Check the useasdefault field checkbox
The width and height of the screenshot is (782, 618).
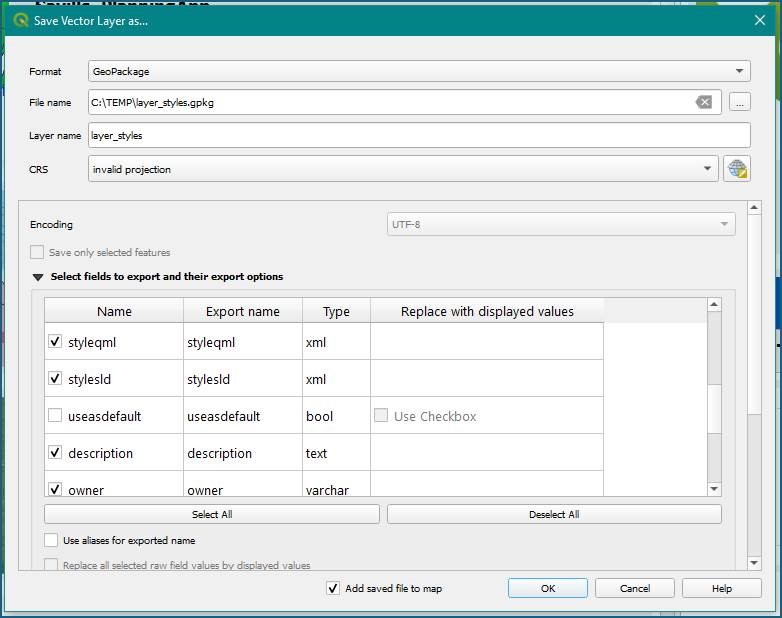tap(55, 415)
